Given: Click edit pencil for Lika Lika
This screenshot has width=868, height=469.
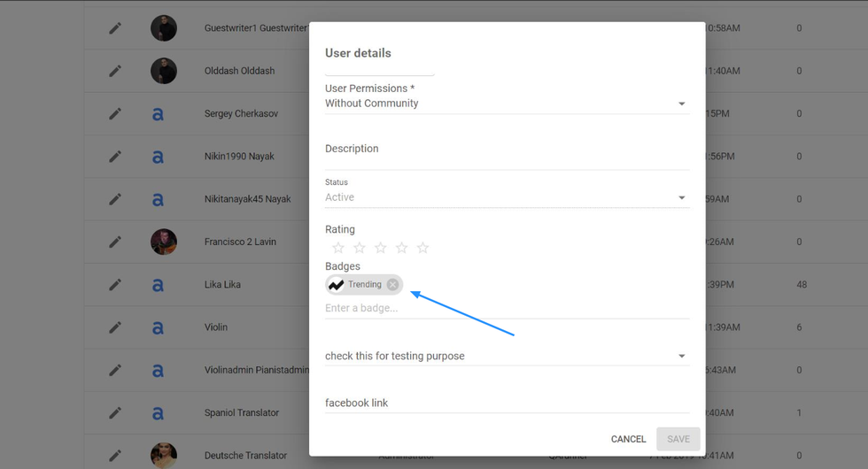Looking at the screenshot, I should (115, 285).
